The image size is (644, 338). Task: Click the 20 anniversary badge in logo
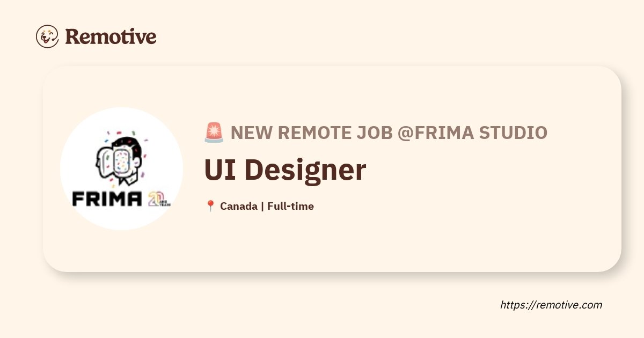tap(159, 199)
